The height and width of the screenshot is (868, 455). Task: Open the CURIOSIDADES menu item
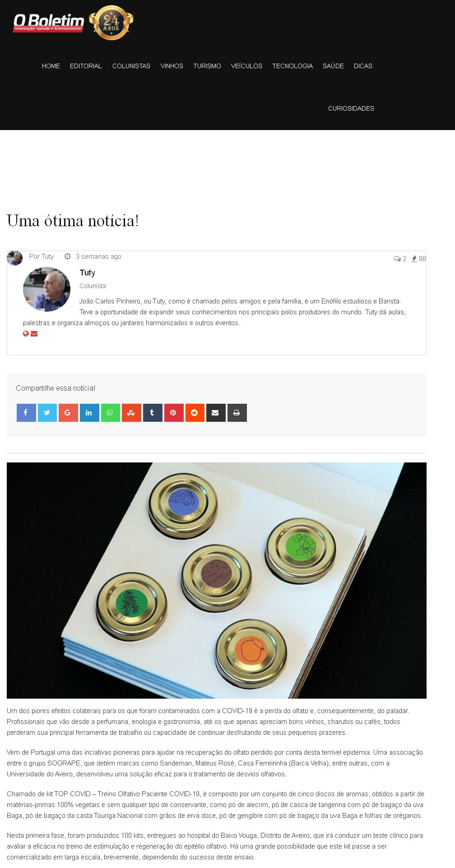[351, 108]
